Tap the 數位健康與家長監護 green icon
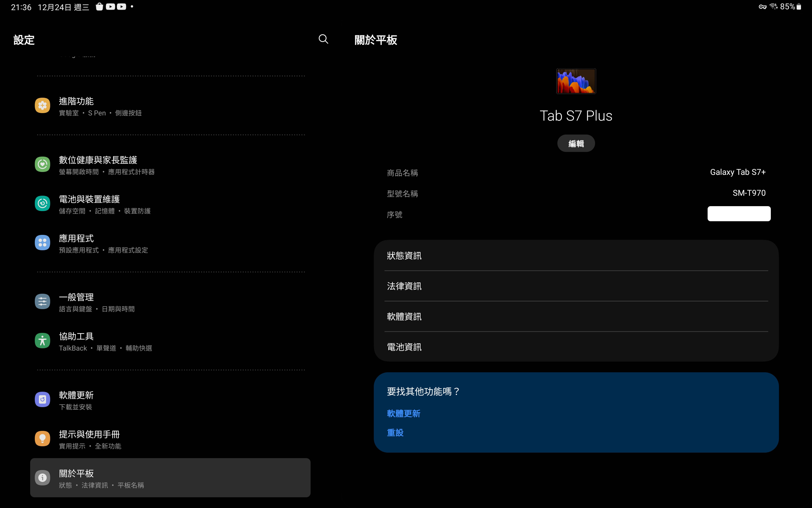Image resolution: width=812 pixels, height=508 pixels. (42, 164)
